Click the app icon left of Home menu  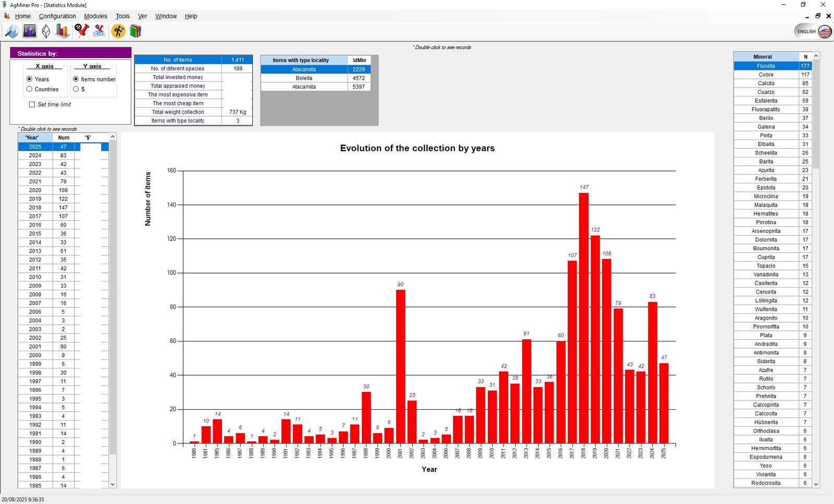click(7, 16)
